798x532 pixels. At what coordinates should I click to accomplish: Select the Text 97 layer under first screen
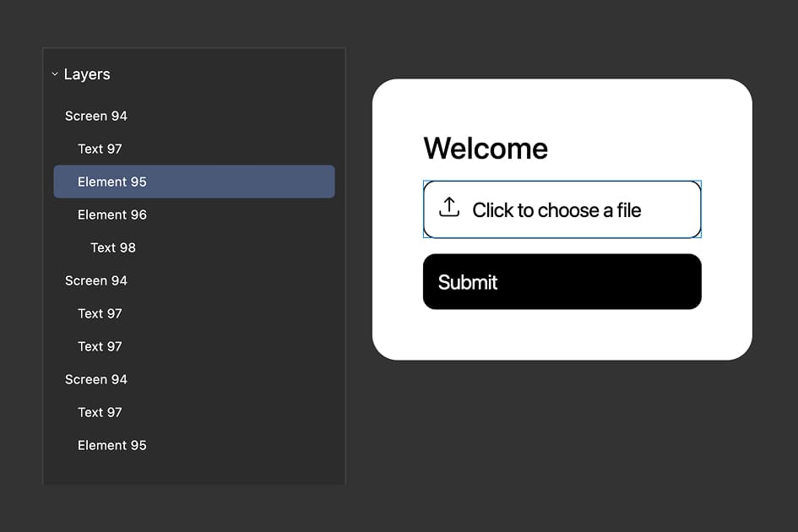(x=100, y=149)
